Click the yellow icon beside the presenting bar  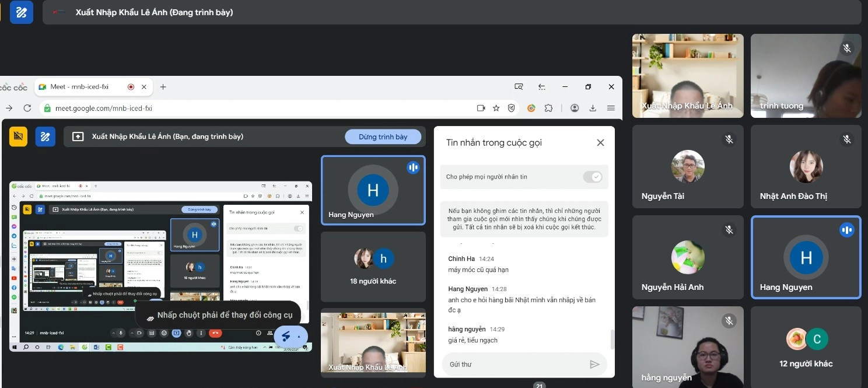point(18,137)
